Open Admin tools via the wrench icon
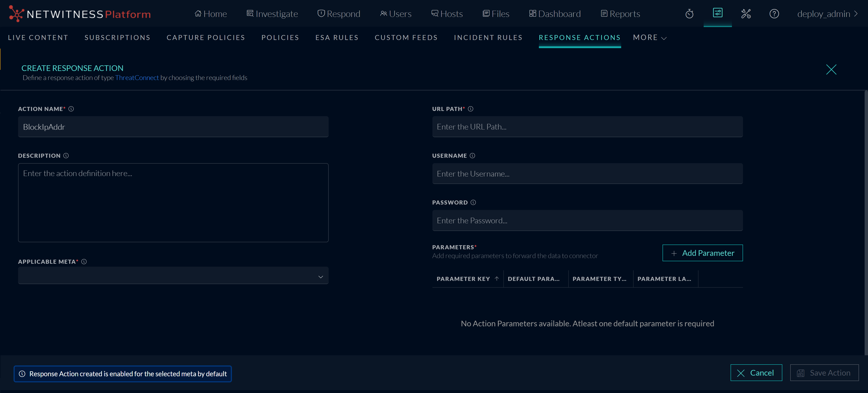The height and width of the screenshot is (393, 868). [746, 14]
